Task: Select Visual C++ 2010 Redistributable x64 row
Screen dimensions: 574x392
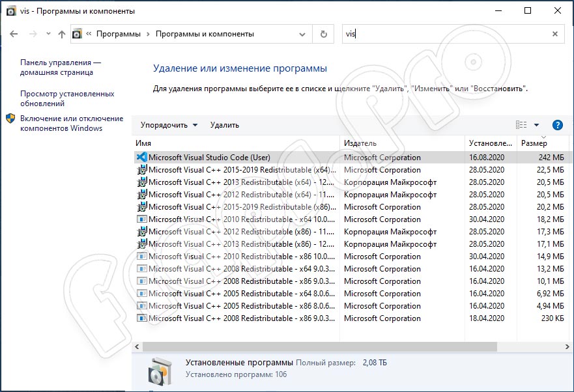Action: click(x=352, y=219)
